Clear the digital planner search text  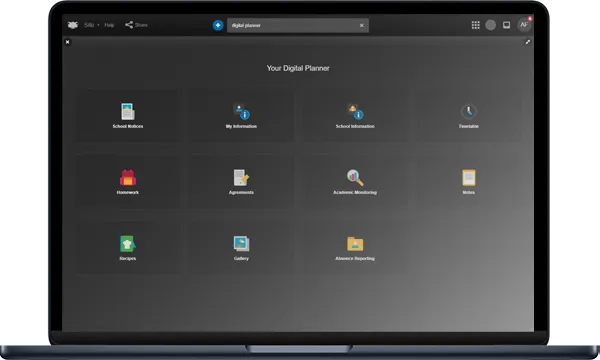pyautogui.click(x=362, y=26)
